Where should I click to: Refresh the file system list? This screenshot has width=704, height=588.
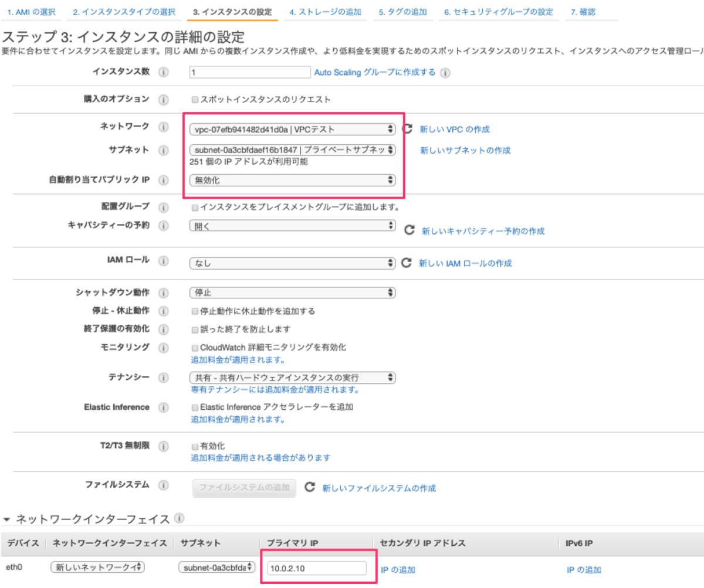coord(311,488)
